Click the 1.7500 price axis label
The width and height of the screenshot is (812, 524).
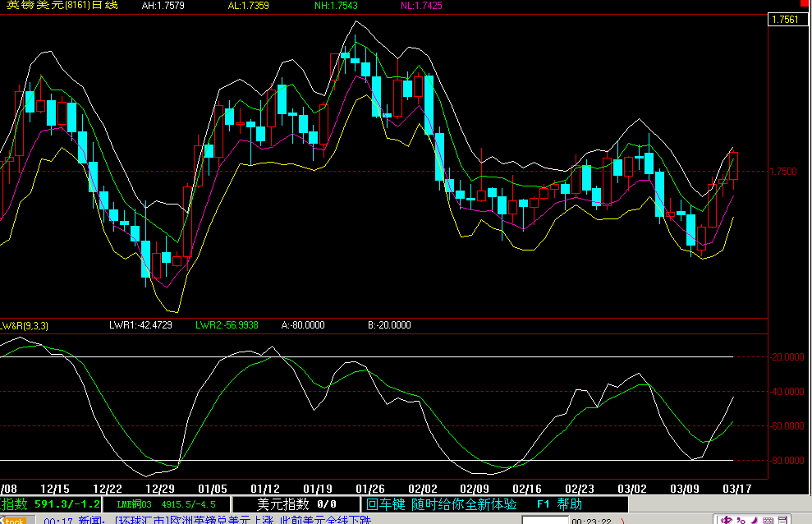coord(783,172)
